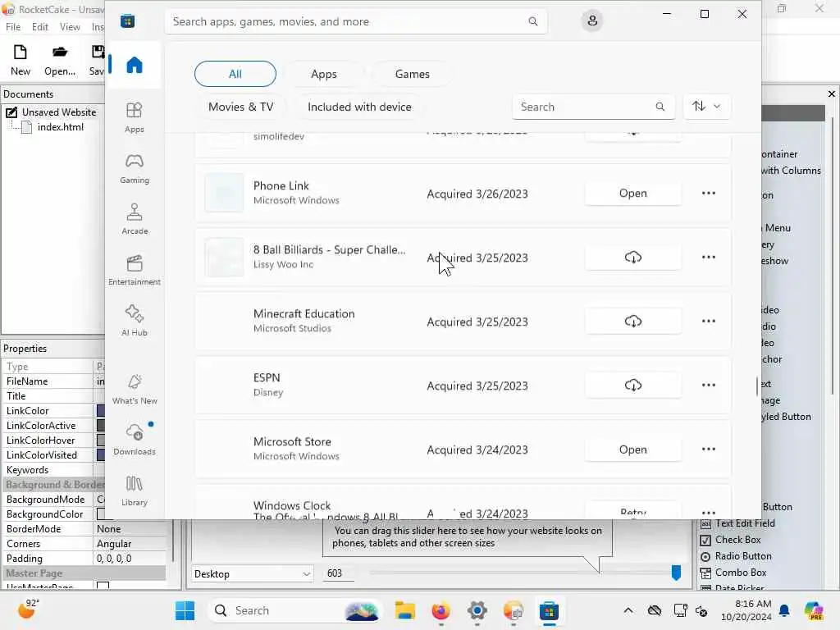
Task: Go to the Gaming section in the Store sidebar
Action: point(135,168)
